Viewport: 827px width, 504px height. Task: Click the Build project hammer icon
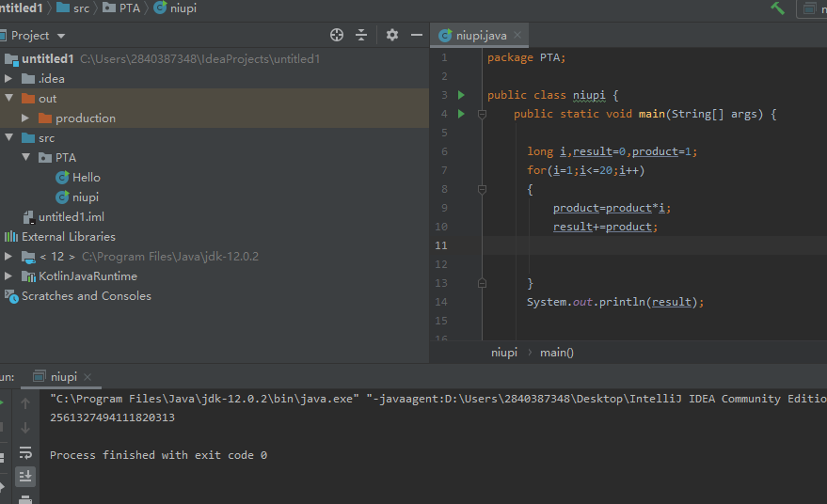777,8
